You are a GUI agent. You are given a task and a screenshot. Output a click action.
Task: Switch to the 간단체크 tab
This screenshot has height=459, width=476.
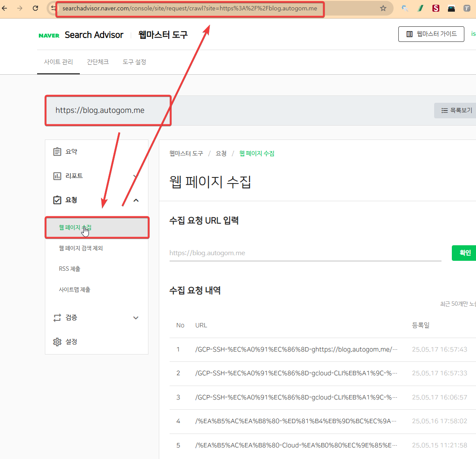(98, 62)
